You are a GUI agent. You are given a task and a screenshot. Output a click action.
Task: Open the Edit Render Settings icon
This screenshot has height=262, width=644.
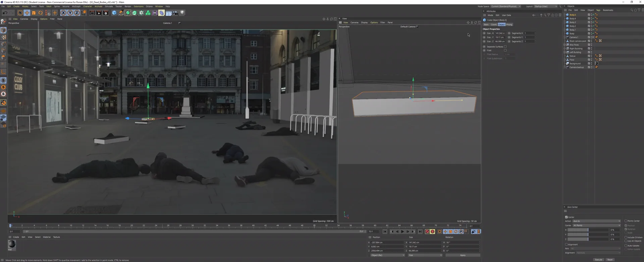point(106,13)
